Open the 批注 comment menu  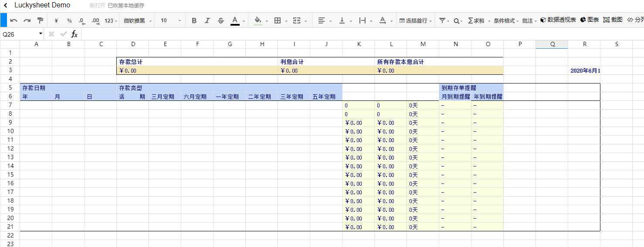point(529,20)
